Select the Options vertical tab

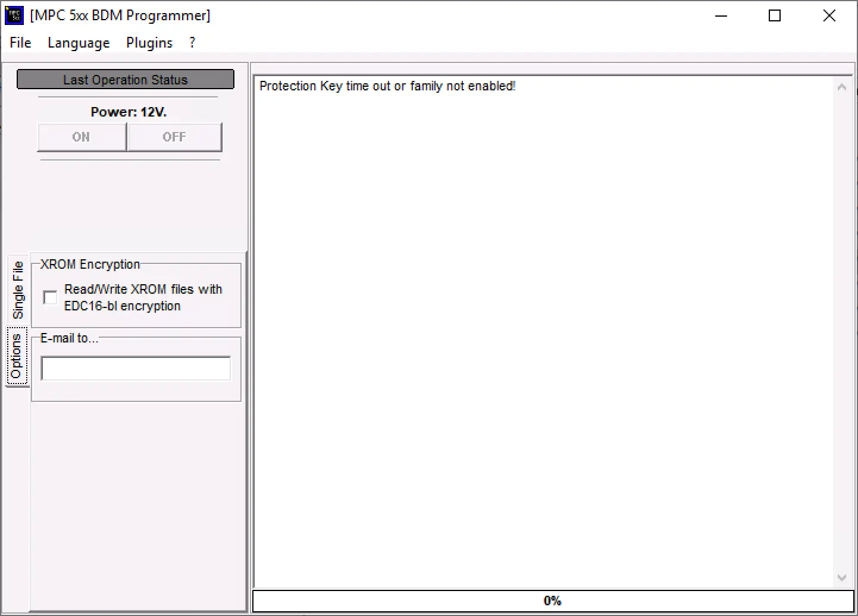click(x=17, y=357)
